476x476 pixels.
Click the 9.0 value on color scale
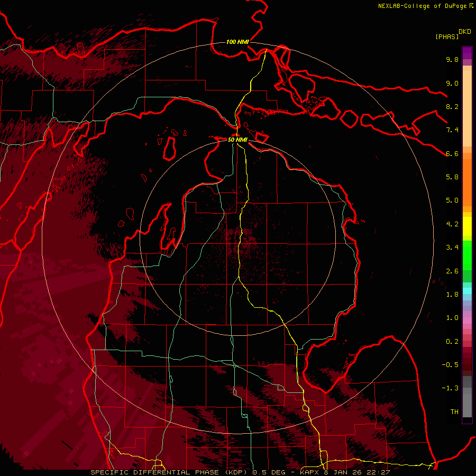(x=452, y=83)
